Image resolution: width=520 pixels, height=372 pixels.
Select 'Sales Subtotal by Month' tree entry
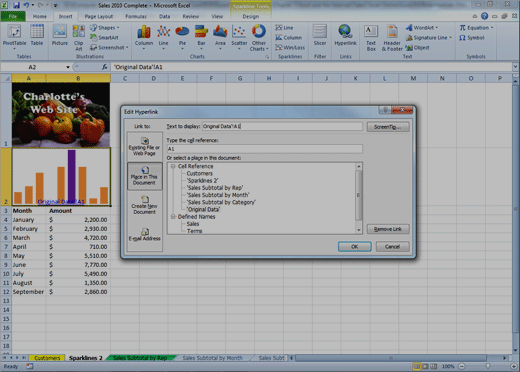click(x=218, y=195)
